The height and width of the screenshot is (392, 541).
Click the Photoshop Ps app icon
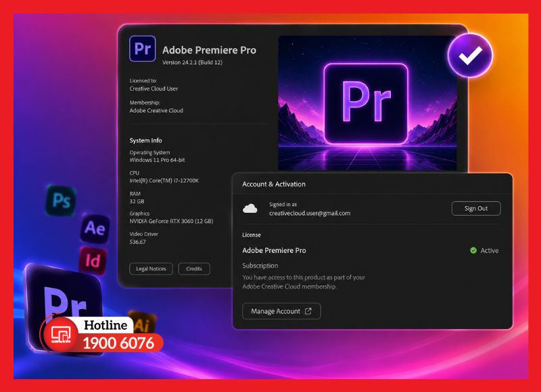pos(61,200)
